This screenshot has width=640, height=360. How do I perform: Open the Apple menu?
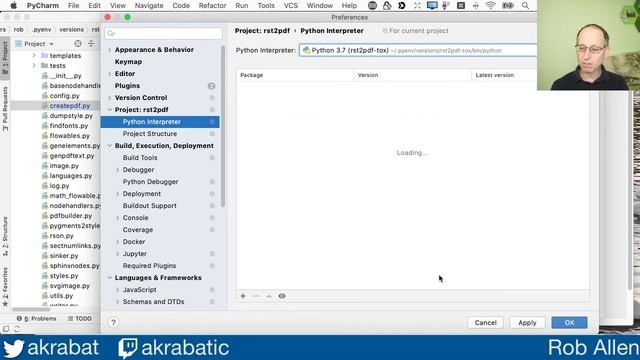(13, 6)
